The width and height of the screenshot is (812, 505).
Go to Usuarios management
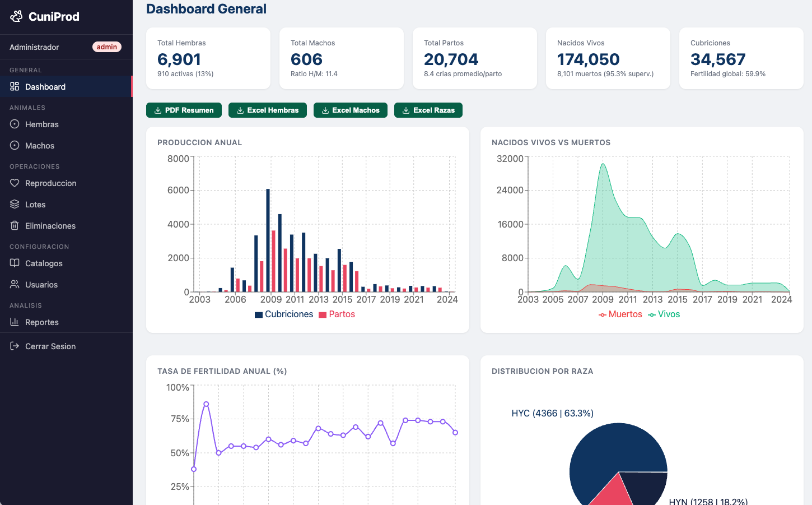pyautogui.click(x=66, y=284)
